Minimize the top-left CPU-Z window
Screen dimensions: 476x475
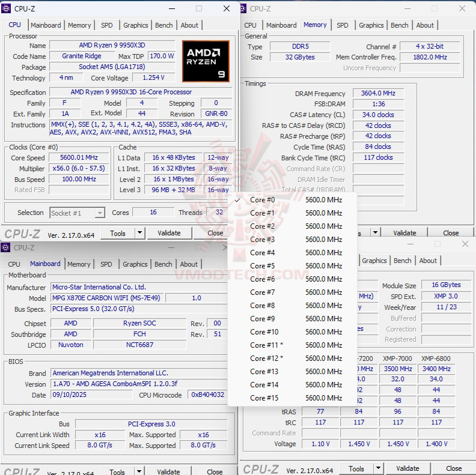[172, 8]
